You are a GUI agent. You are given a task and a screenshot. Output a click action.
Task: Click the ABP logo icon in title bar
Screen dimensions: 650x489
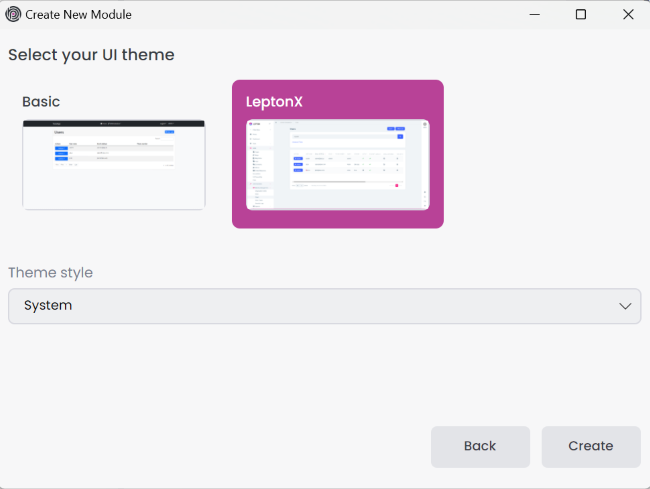pyautogui.click(x=13, y=14)
